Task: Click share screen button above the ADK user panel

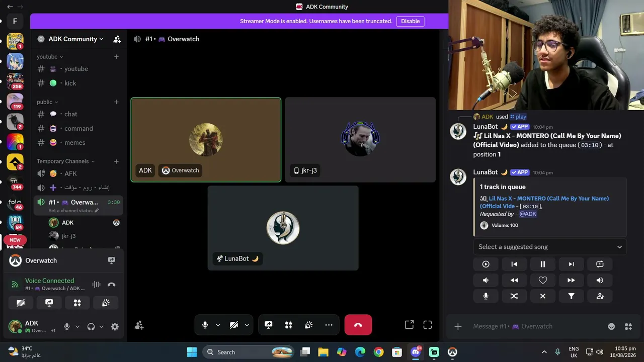Action: point(49,303)
